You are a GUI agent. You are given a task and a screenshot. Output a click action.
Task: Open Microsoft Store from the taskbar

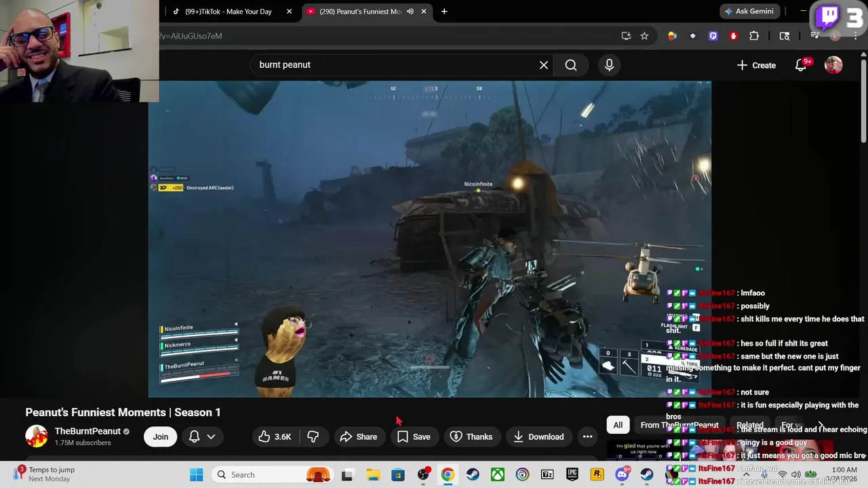pyautogui.click(x=398, y=475)
